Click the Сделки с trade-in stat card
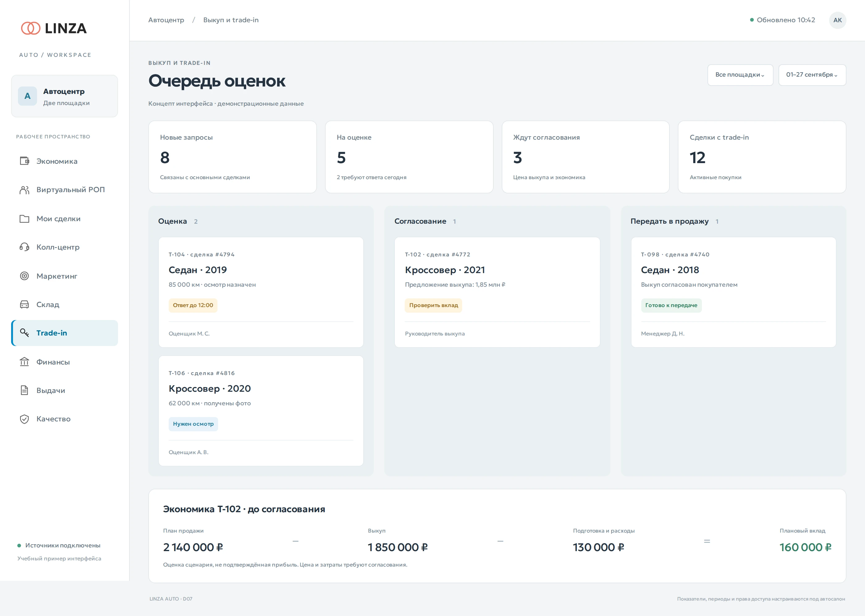Viewport: 865px width, 616px height. pos(762,157)
